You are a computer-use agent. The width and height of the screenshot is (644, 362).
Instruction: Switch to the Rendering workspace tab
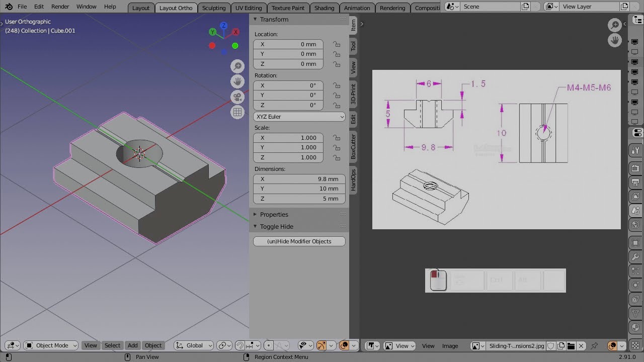(x=392, y=8)
